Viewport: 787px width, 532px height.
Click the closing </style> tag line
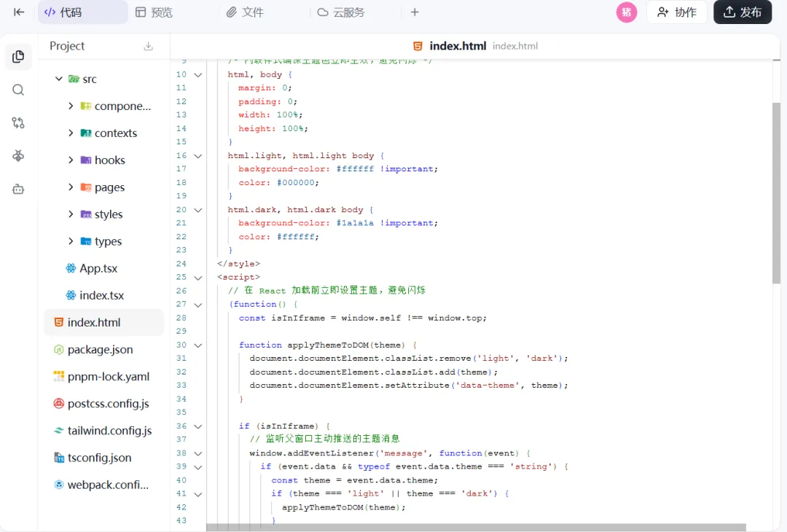(x=238, y=264)
